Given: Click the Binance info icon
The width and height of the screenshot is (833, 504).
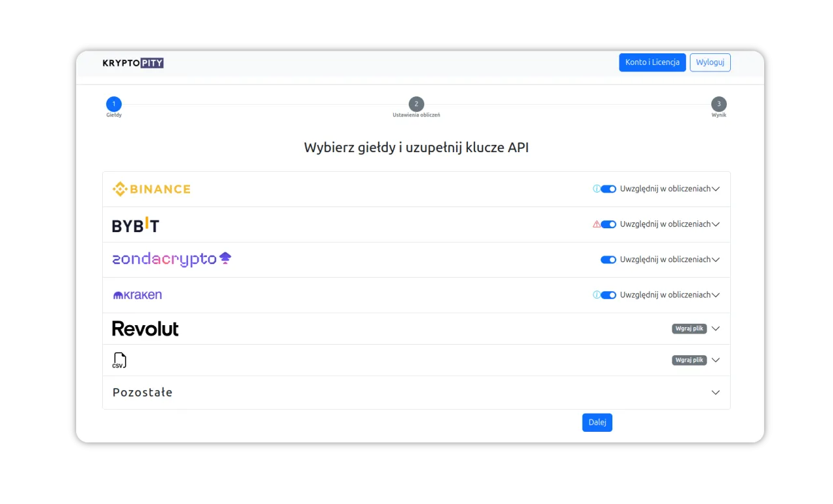Looking at the screenshot, I should click(x=596, y=189).
